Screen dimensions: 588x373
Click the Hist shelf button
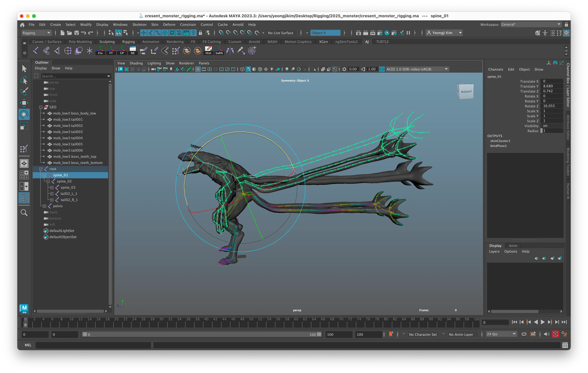(x=208, y=51)
